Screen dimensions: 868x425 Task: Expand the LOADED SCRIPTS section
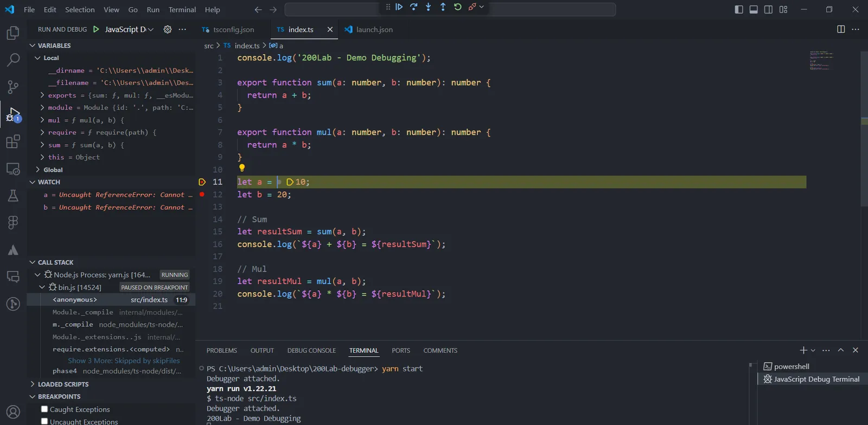(x=33, y=384)
